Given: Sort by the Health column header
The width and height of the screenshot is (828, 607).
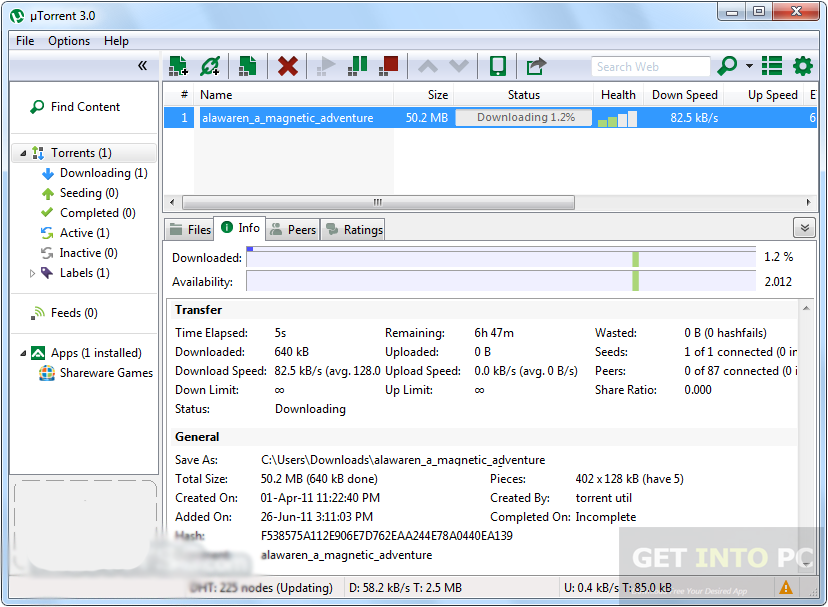Looking at the screenshot, I should [618, 95].
